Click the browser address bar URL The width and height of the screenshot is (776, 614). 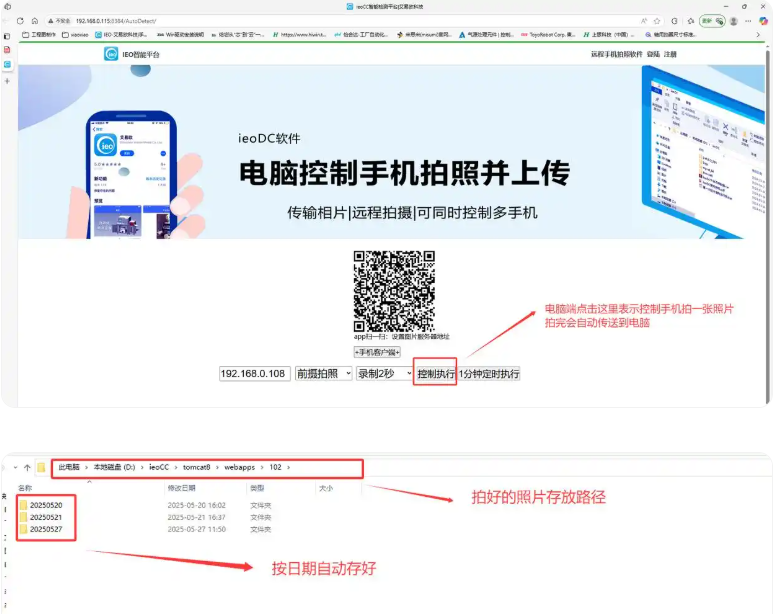116,21
